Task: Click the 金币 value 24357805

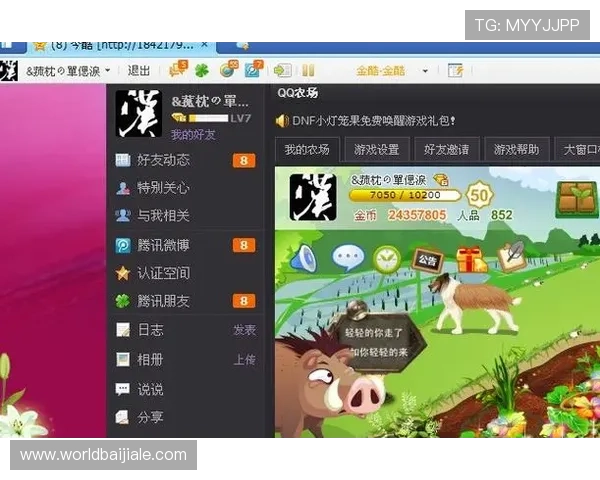Action: (417, 215)
